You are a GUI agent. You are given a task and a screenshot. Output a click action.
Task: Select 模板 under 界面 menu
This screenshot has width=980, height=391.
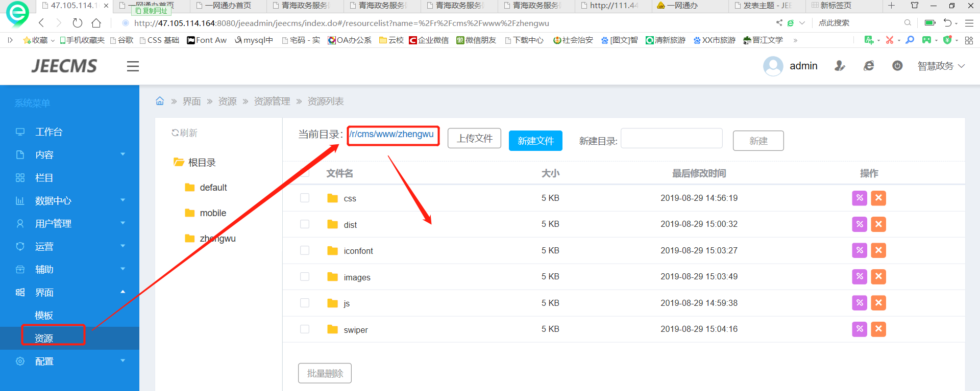[x=69, y=315]
